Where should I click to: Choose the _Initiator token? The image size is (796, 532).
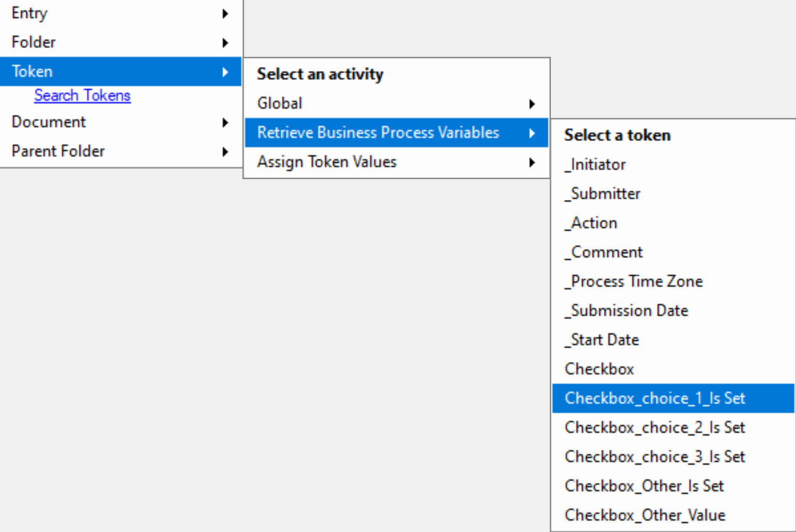pos(673,164)
